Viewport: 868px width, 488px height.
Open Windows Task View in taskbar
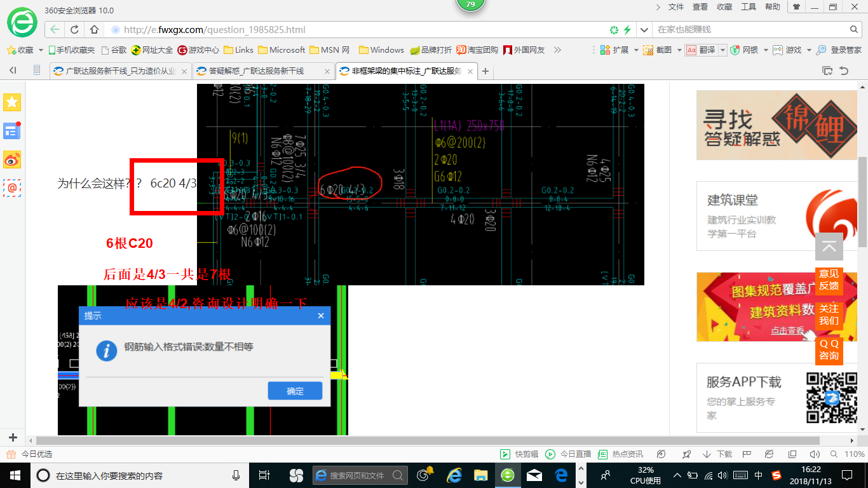click(264, 475)
